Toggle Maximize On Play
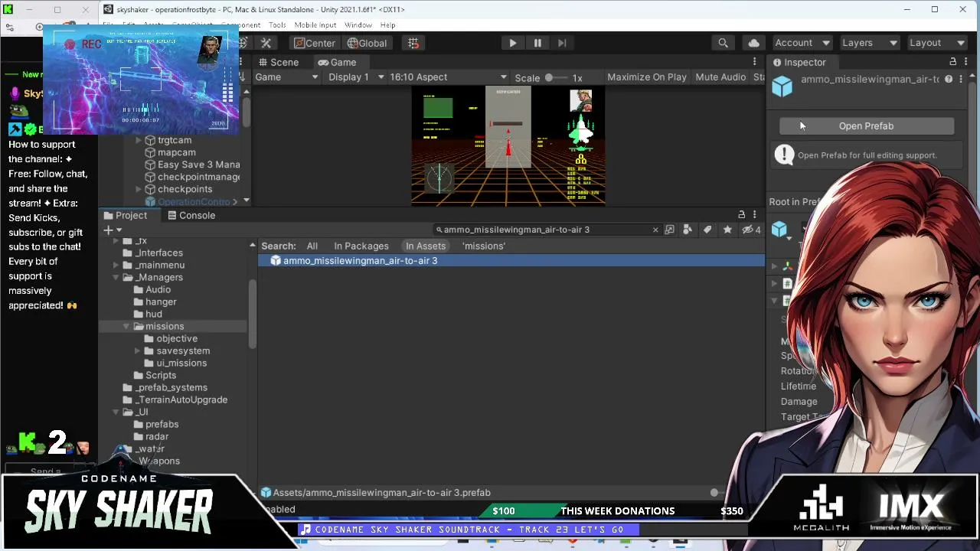The height and width of the screenshot is (551, 980). [x=647, y=77]
